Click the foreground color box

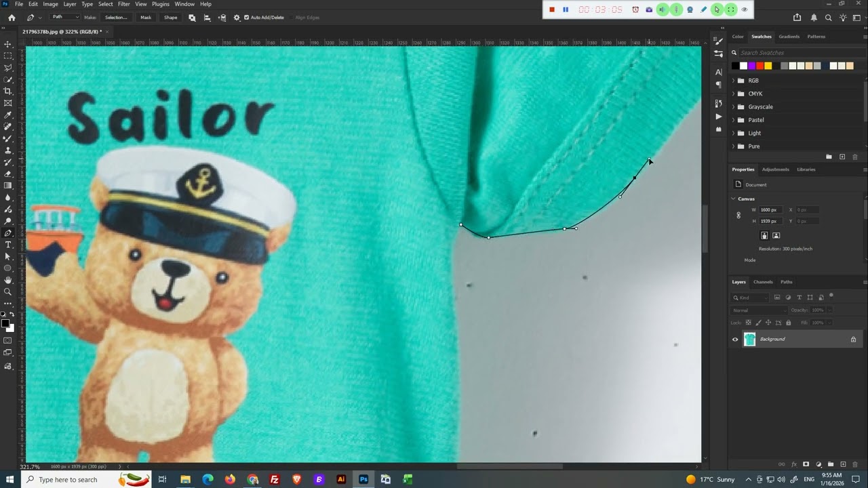pos(5,323)
